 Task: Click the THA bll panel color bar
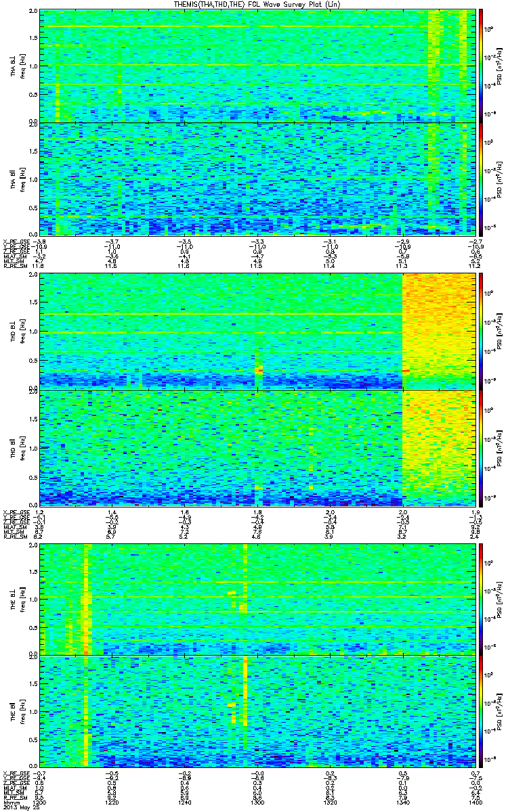(481, 179)
